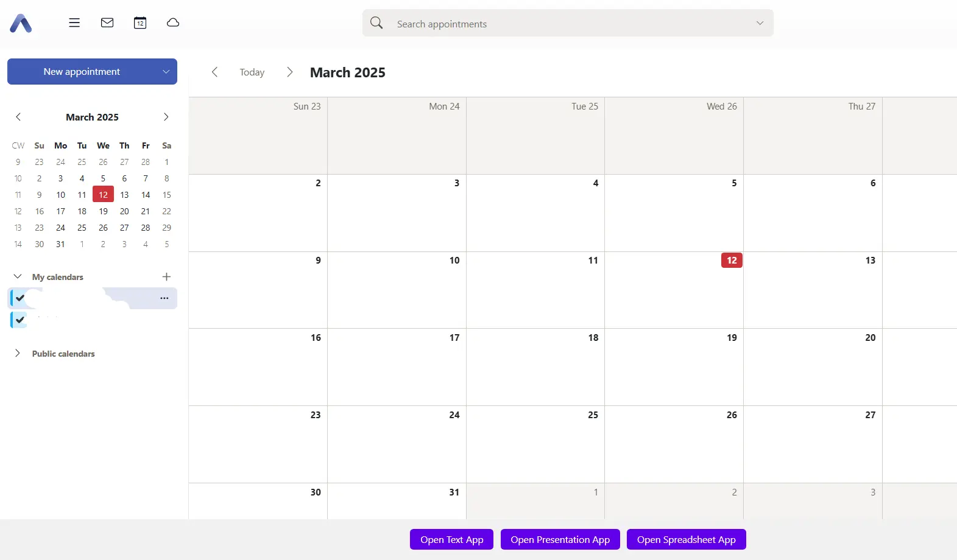Collapse the My calendars section
This screenshot has width=957, height=560.
18,277
